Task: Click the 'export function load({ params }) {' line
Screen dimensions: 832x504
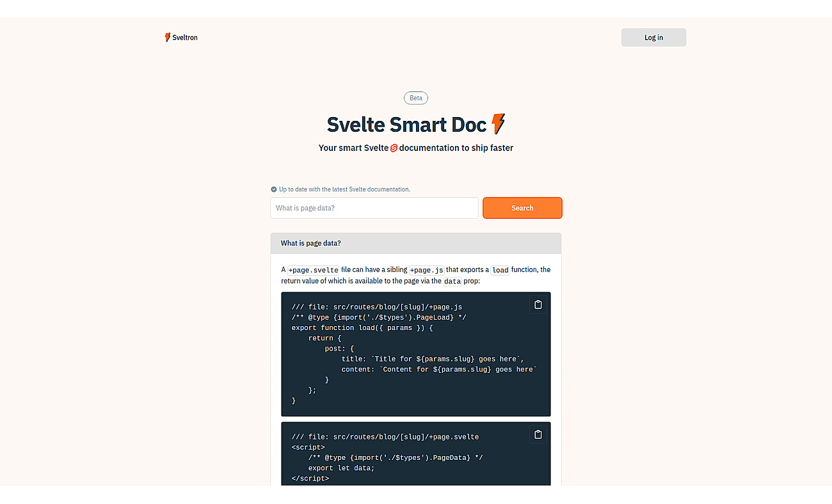Action: tap(362, 327)
